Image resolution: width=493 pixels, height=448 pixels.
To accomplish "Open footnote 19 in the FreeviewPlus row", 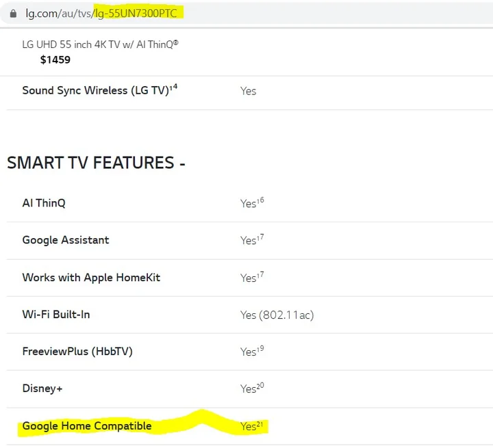I will pos(261,348).
